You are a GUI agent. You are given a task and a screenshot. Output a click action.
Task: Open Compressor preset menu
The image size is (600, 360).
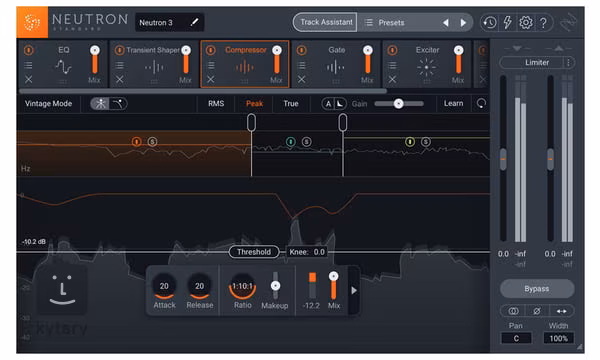211,65
